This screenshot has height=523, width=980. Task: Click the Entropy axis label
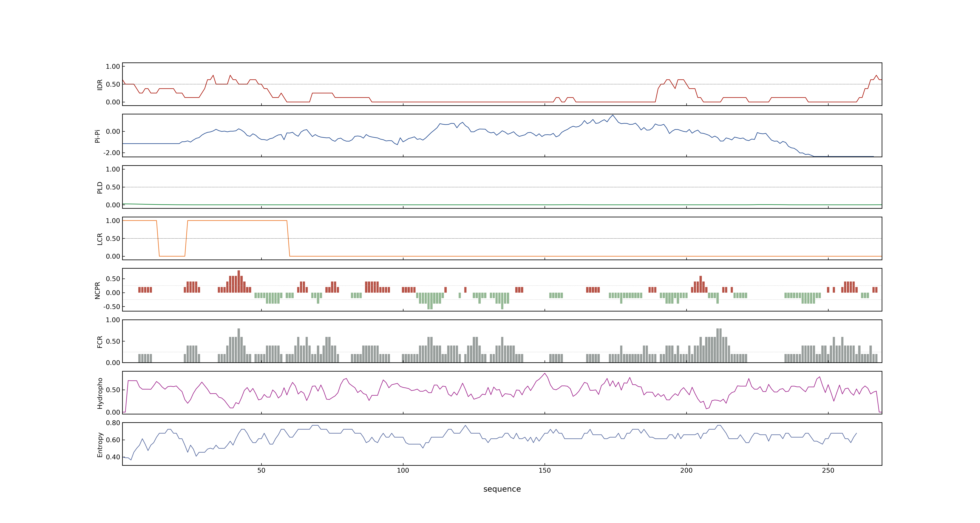coord(100,444)
